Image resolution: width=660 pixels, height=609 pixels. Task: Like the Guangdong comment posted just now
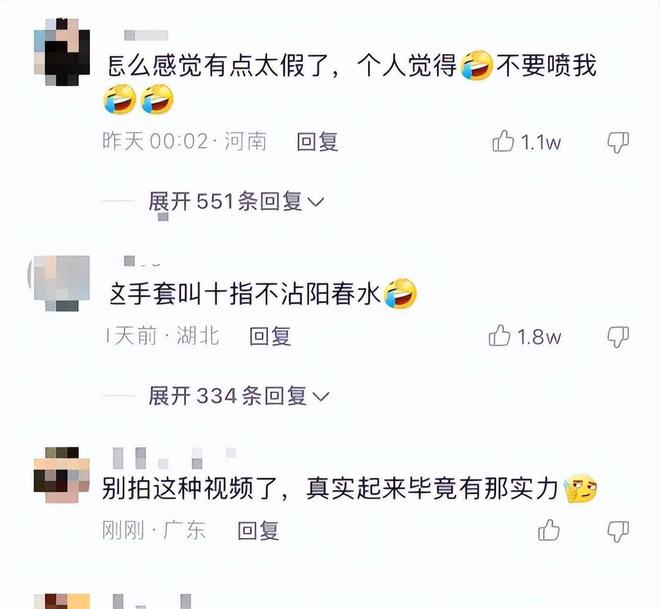549,530
